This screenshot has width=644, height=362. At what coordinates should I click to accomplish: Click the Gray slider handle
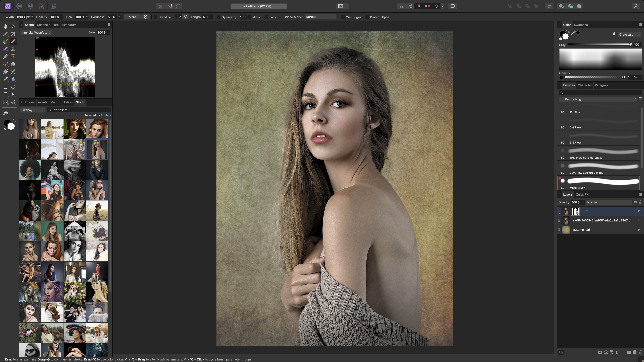(x=631, y=44)
